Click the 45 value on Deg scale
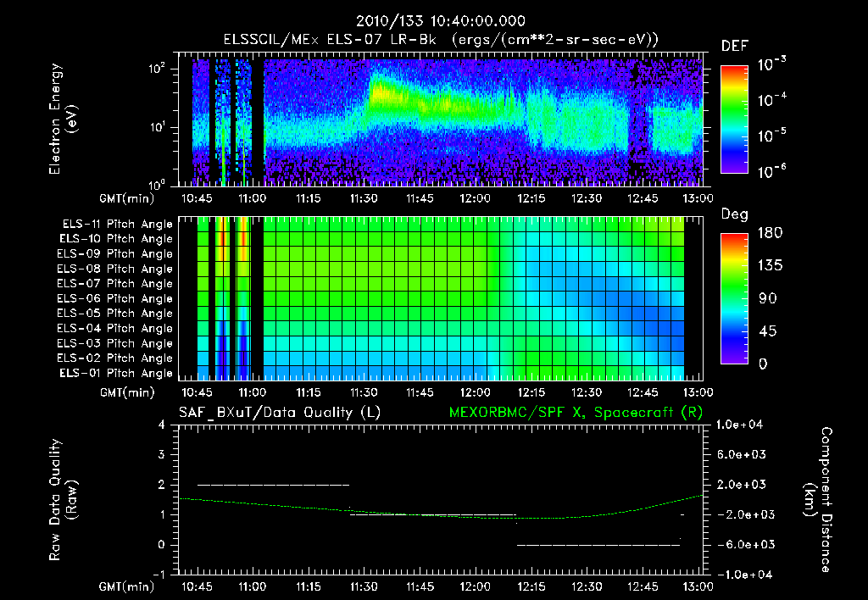868x600 pixels. [768, 331]
